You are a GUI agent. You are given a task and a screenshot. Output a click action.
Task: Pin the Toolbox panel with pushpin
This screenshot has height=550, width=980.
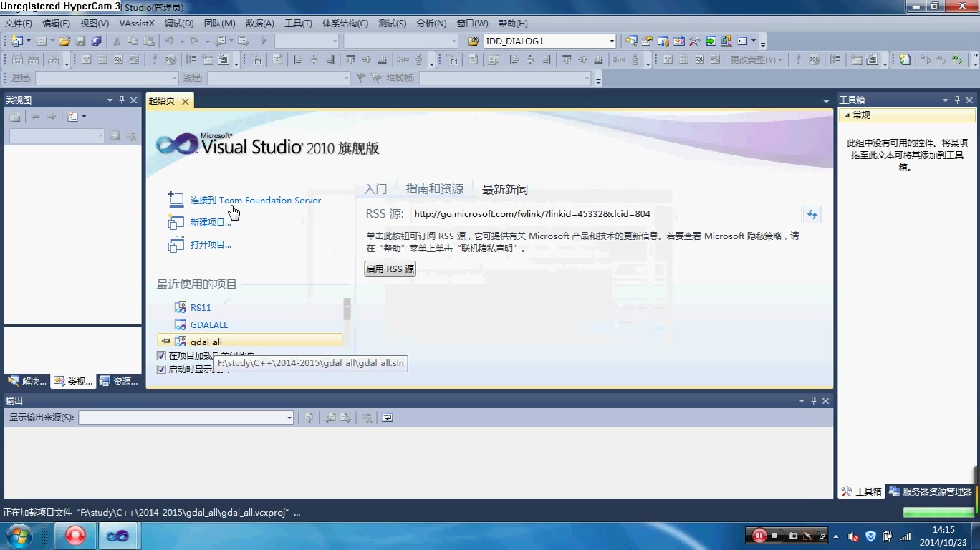957,100
